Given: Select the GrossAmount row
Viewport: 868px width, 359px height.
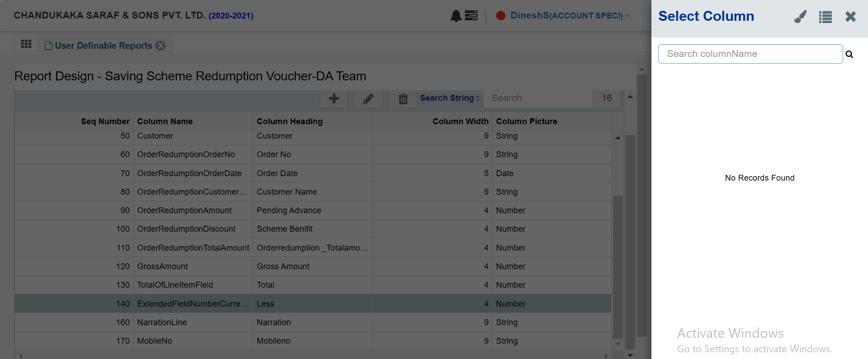Looking at the screenshot, I should 313,266.
